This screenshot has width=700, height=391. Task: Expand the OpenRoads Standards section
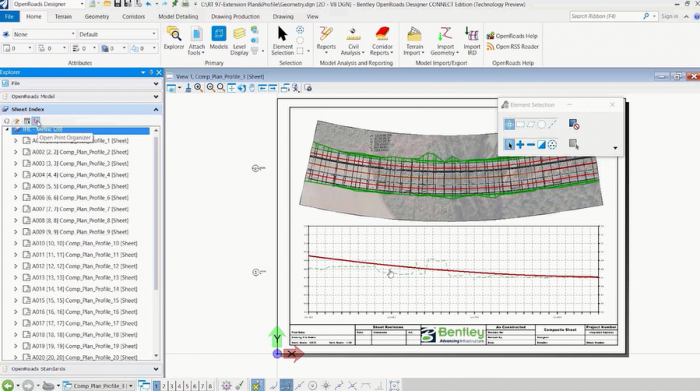(156, 369)
